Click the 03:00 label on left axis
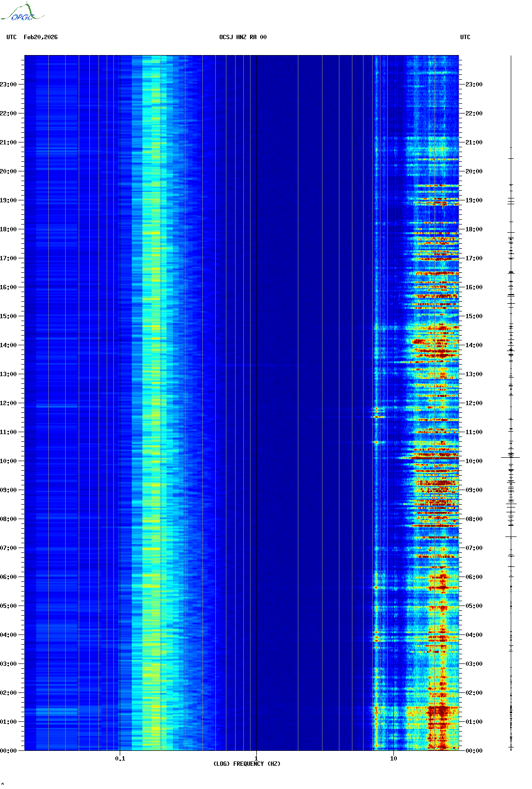The height and width of the screenshot is (789, 532). [8, 664]
